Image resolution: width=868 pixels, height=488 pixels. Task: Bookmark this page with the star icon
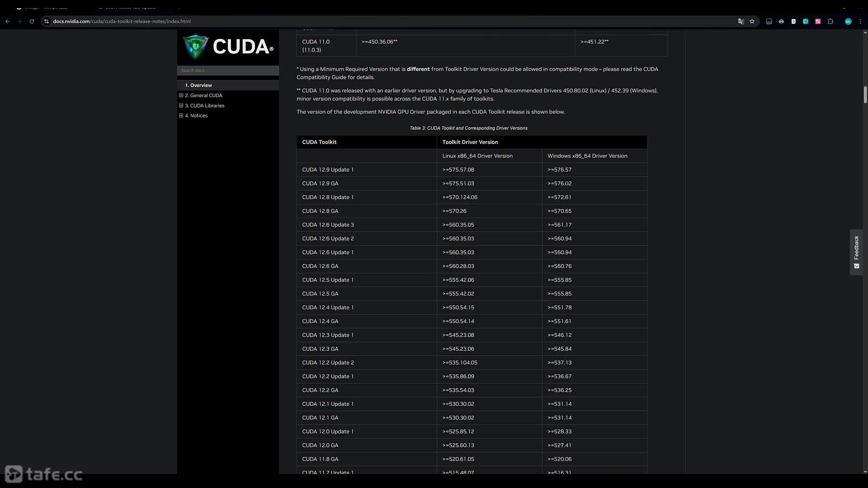[752, 21]
